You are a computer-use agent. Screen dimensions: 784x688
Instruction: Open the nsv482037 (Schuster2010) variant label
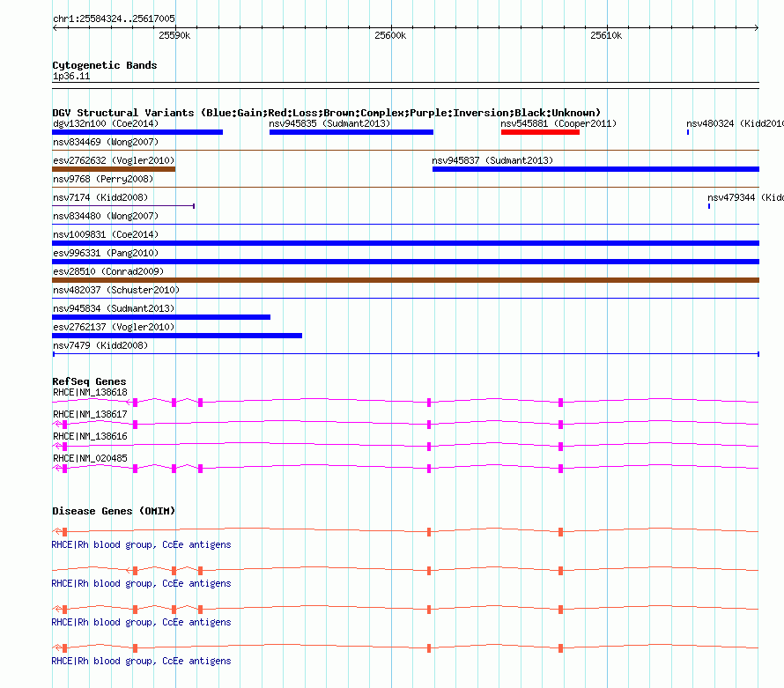[x=116, y=290]
